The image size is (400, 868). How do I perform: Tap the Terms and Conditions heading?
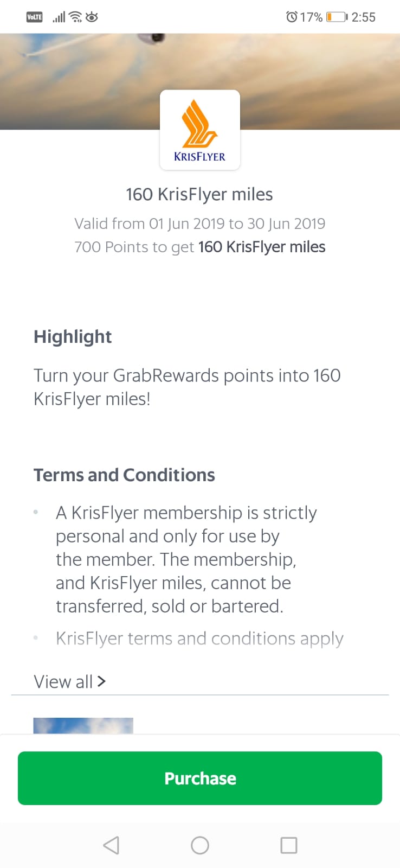pos(124,475)
